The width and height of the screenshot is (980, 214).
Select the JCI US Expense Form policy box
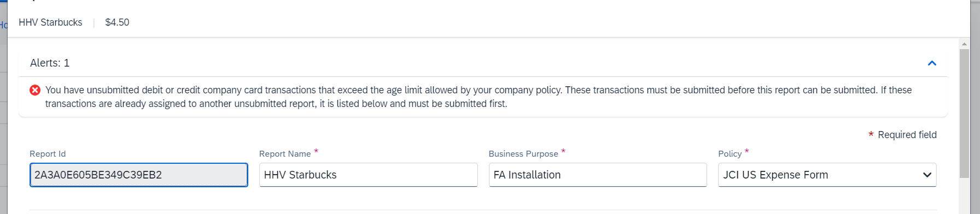tap(827, 175)
